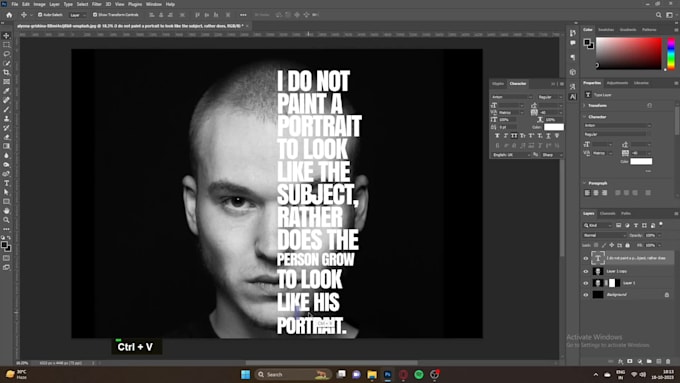
Task: Select the Horizontal Type tool
Action: [x=7, y=183]
